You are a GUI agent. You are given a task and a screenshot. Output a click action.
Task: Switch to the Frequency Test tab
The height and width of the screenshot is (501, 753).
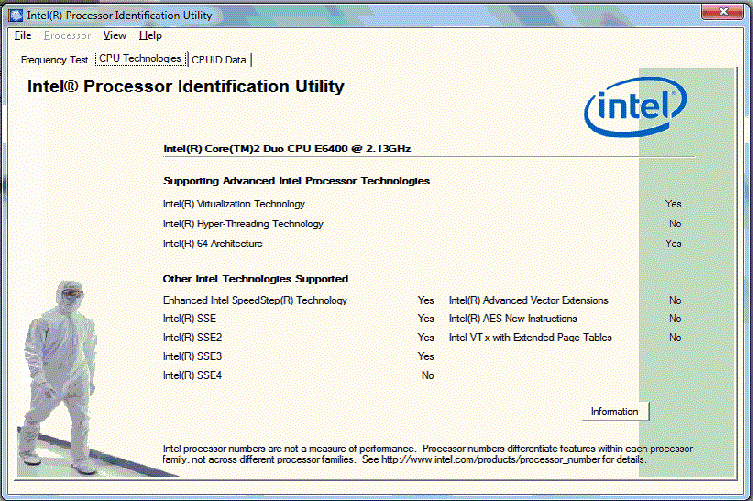point(54,60)
